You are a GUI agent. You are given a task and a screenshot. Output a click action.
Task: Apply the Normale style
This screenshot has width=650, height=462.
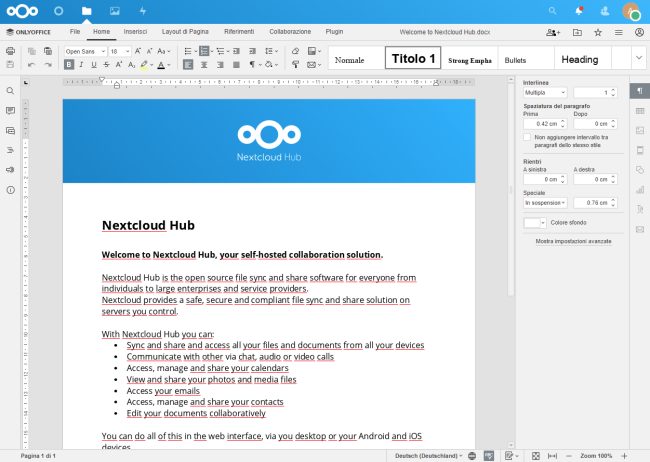[x=357, y=58]
